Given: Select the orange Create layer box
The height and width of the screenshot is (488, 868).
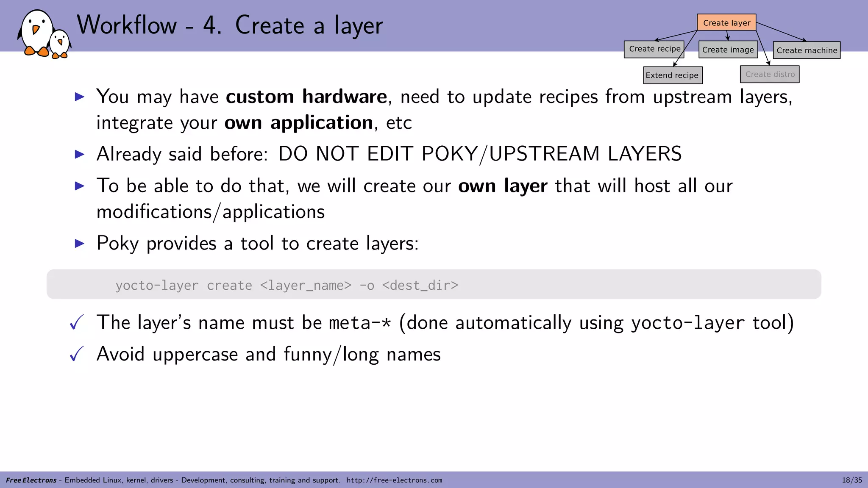Looking at the screenshot, I should [726, 22].
